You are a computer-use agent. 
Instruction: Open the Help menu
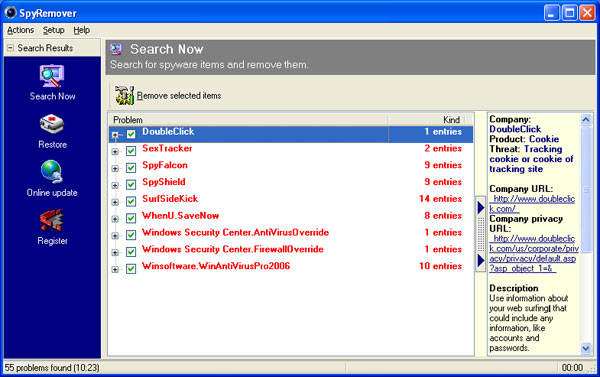(x=82, y=30)
